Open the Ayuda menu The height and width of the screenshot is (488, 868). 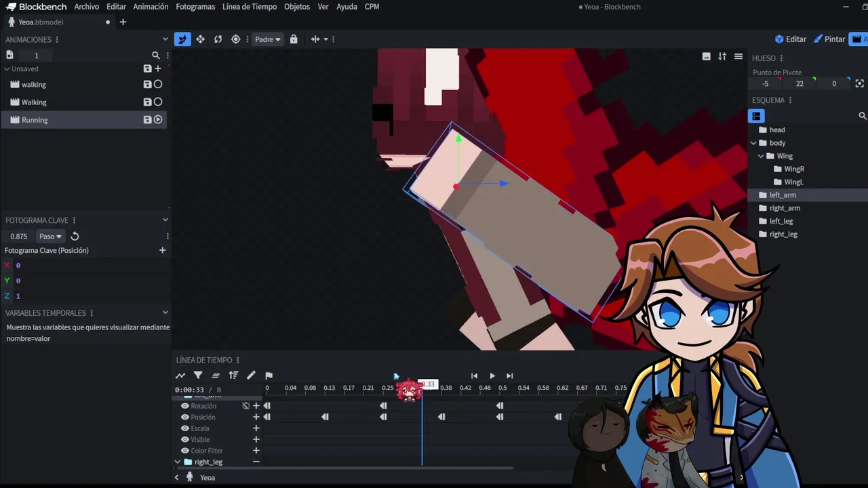[x=347, y=7]
